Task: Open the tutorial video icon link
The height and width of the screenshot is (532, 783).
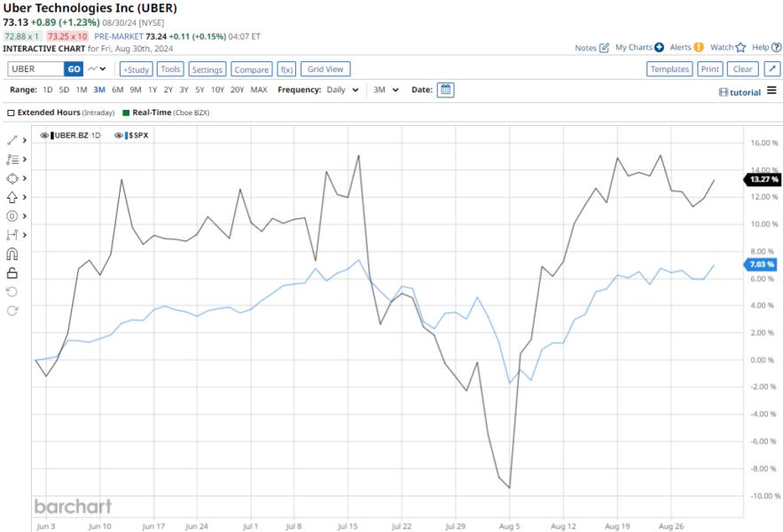Action: [x=723, y=92]
